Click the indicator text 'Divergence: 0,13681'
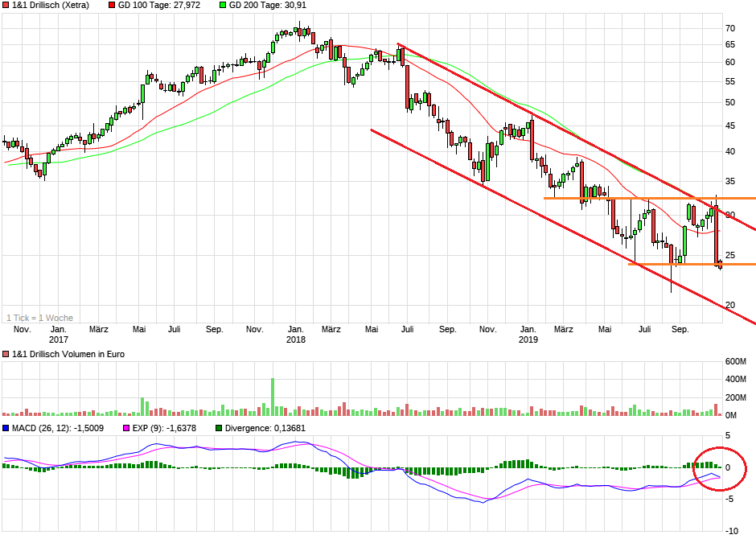The width and height of the screenshot is (756, 539). click(265, 428)
